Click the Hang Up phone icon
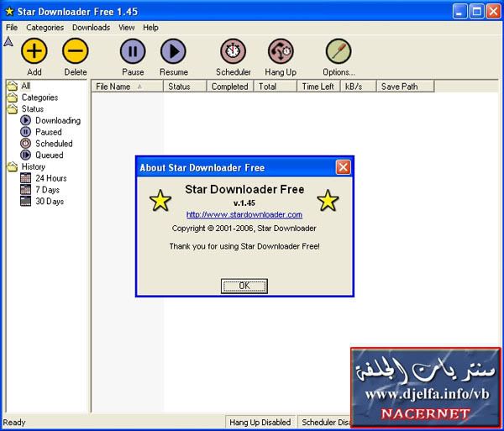This screenshot has height=431, width=504. click(281, 51)
